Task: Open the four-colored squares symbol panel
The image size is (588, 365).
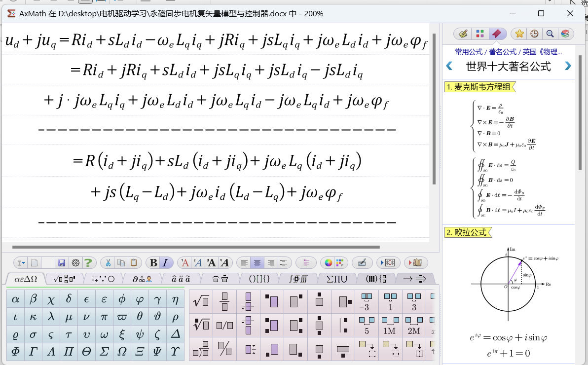Action: tap(479, 34)
